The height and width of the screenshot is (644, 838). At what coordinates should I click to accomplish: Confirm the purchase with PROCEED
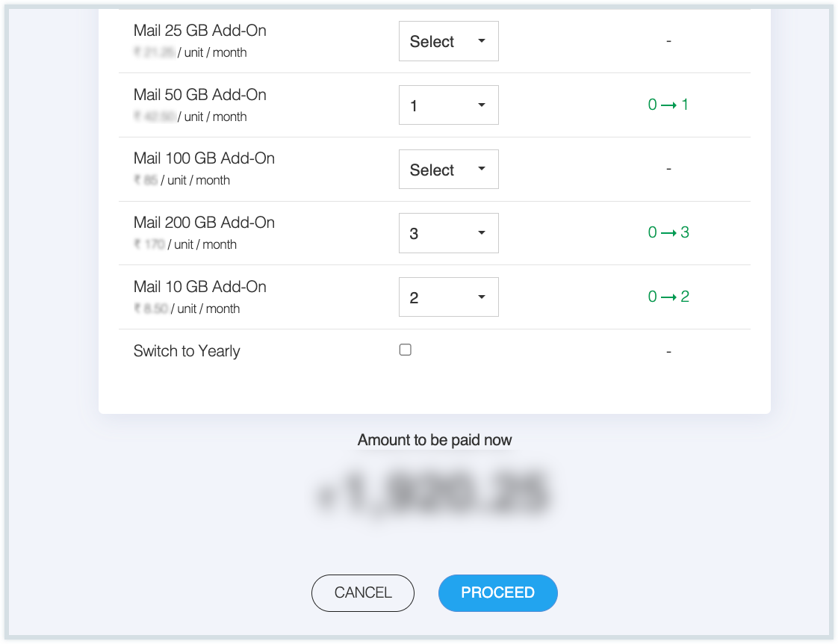pos(497,592)
